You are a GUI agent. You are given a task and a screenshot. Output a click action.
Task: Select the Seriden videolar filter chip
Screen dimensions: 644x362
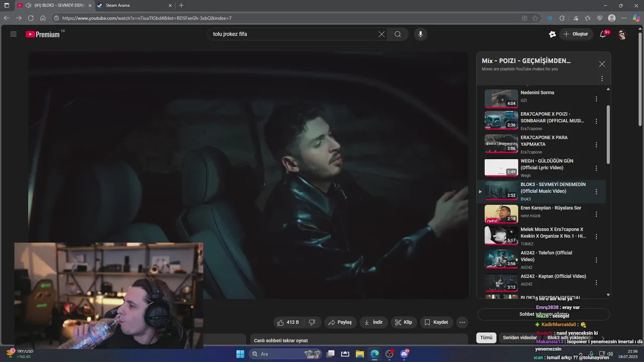520,338
